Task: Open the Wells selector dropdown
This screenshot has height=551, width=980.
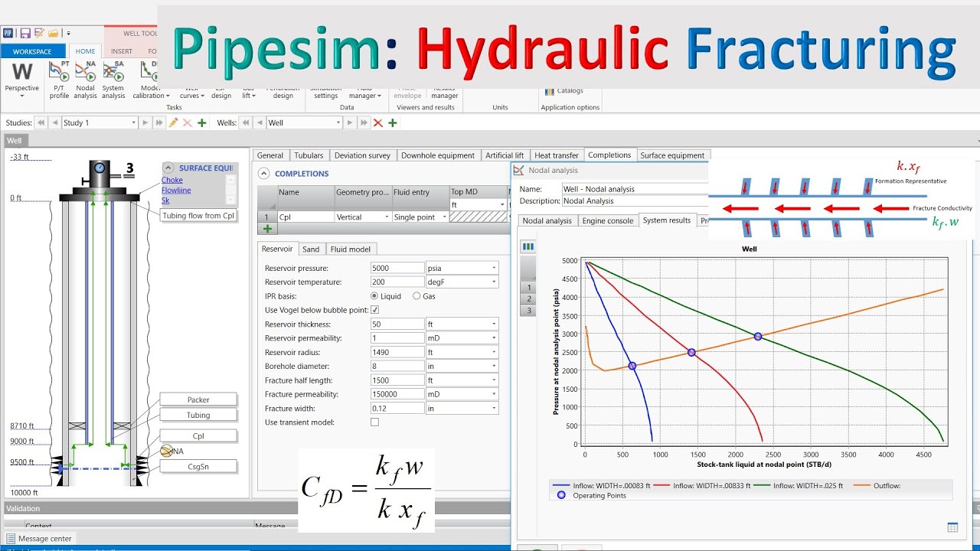Action: [x=337, y=122]
